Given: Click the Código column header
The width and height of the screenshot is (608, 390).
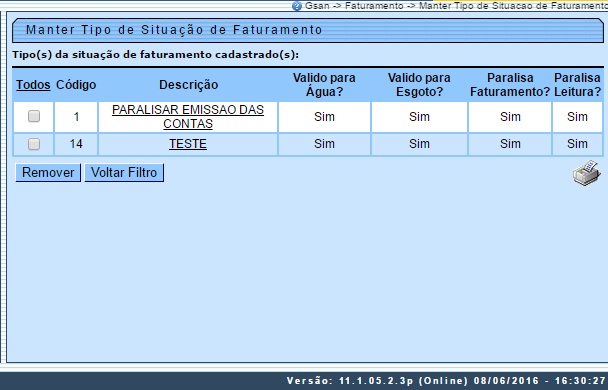Looking at the screenshot, I should (76, 85).
